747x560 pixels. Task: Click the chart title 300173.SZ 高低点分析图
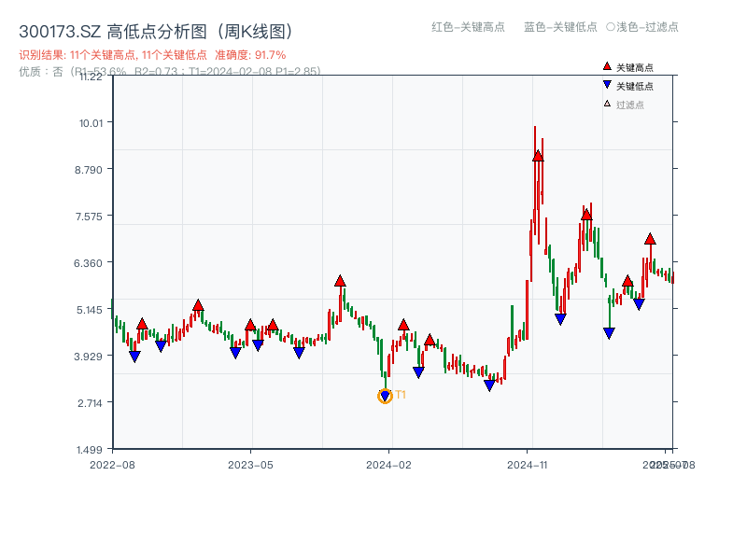point(156,32)
